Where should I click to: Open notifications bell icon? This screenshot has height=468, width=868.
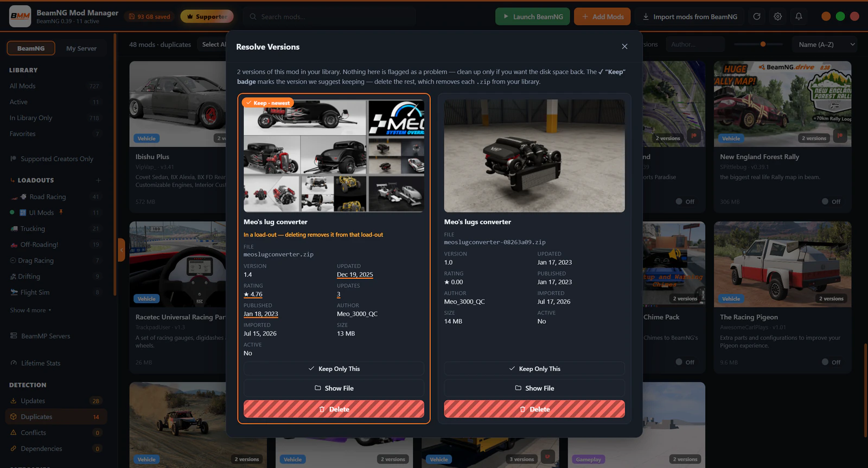(x=799, y=17)
